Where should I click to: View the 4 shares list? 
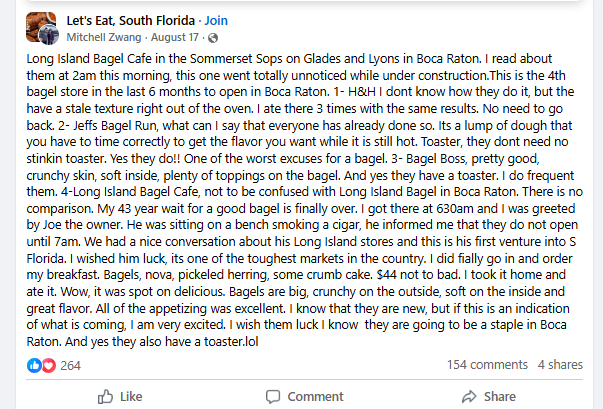tap(561, 365)
